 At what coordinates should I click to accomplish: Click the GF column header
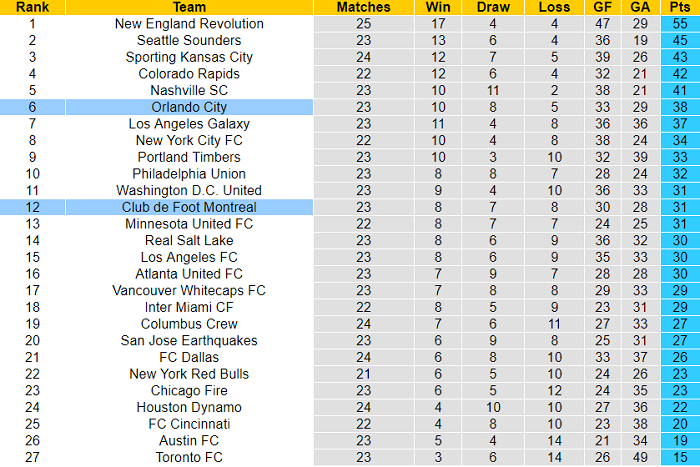[602, 7]
